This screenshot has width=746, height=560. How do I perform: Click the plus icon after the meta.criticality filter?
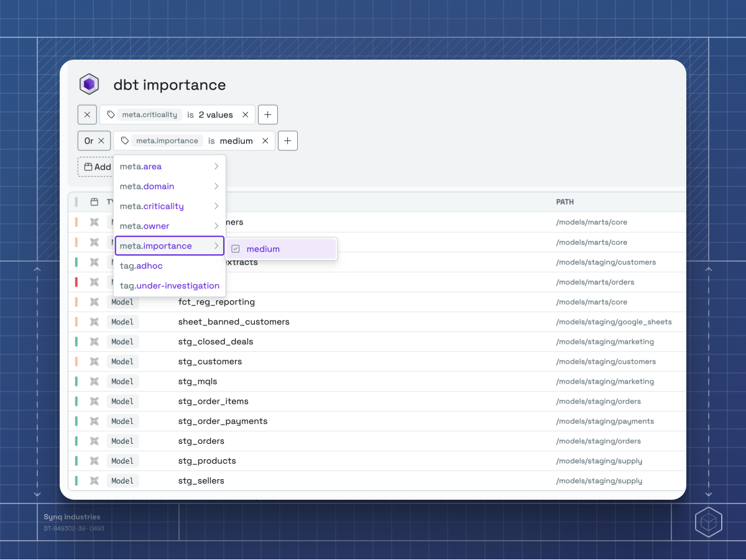tap(268, 114)
